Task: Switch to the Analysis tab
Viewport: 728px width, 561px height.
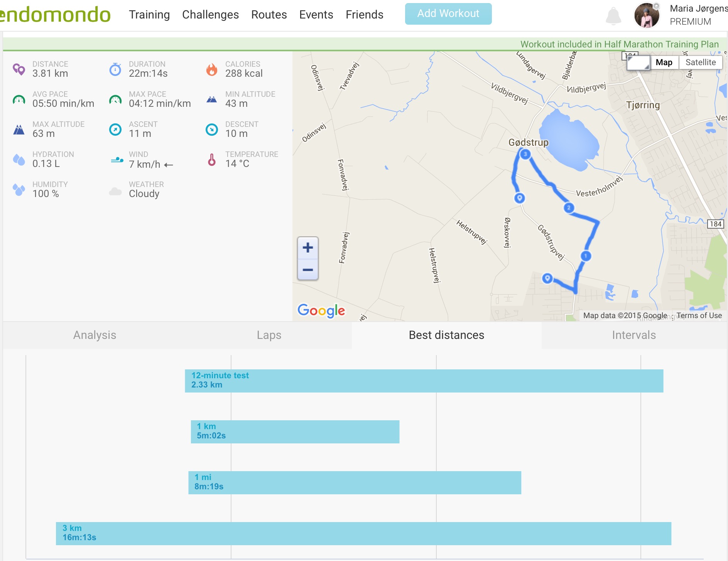Action: [95, 335]
